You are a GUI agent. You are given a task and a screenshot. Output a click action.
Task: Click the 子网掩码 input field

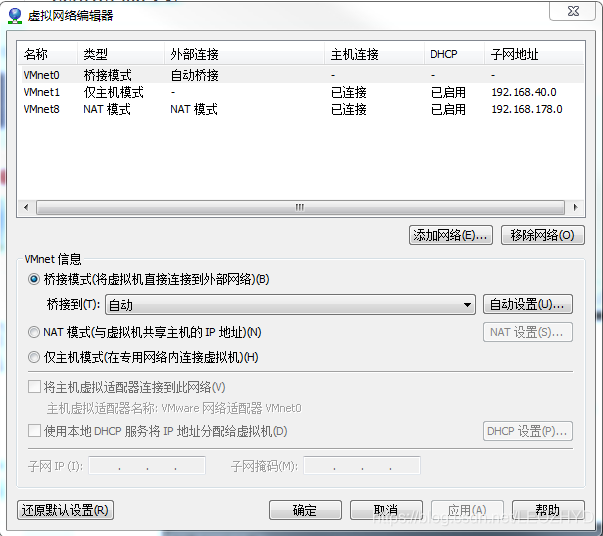tap(362, 466)
